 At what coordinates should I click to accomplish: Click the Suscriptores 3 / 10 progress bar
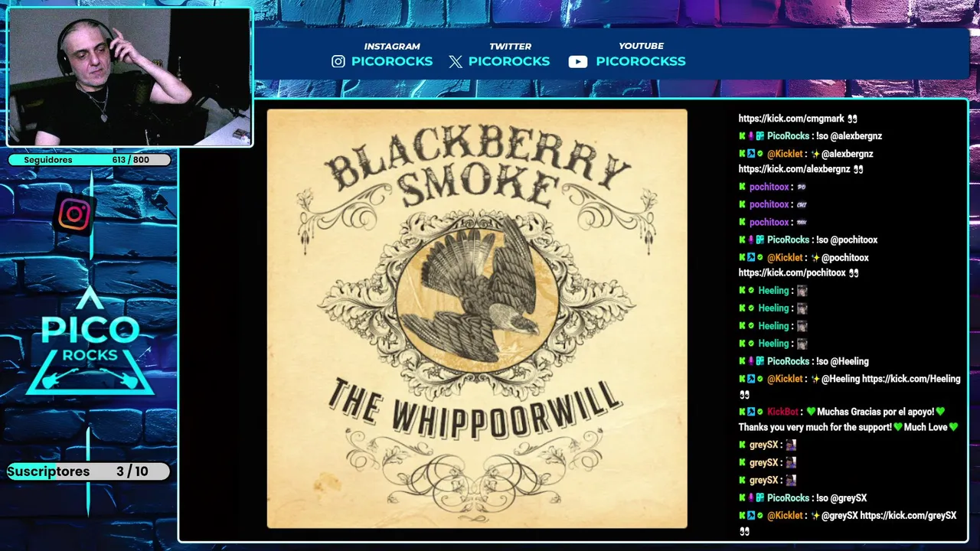click(x=88, y=471)
